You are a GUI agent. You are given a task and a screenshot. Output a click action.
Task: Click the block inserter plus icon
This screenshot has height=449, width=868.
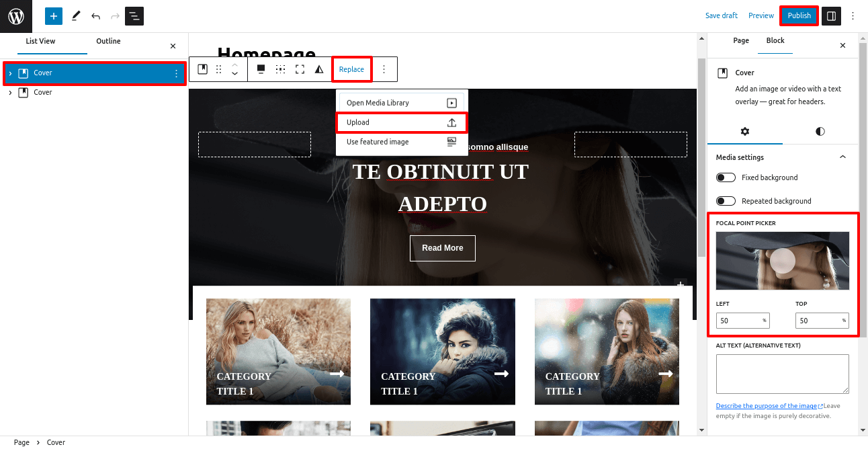pyautogui.click(x=54, y=16)
